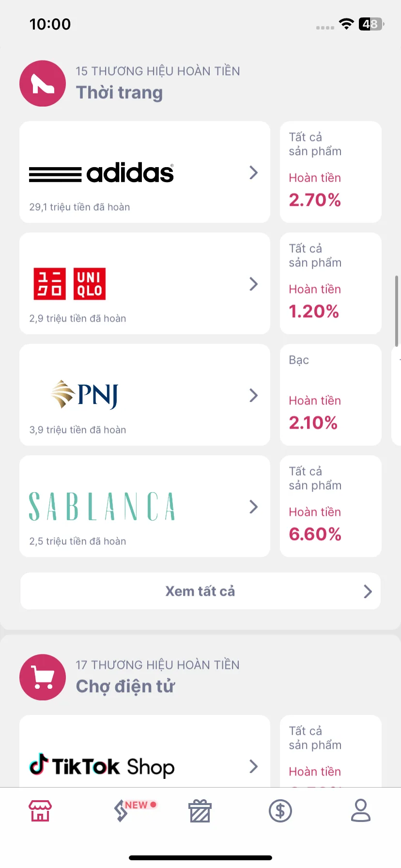Open the profile person tab

click(x=361, y=810)
